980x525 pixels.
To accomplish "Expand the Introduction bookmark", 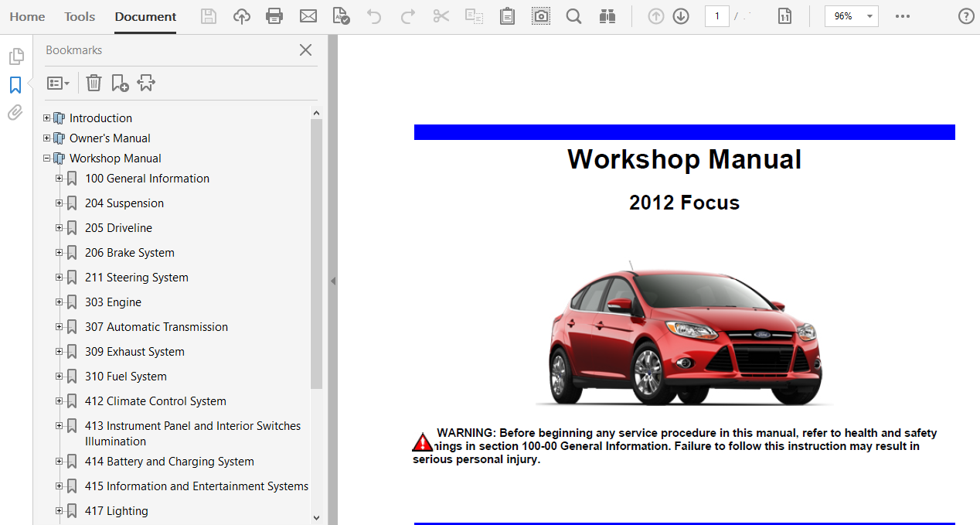I will [x=47, y=118].
